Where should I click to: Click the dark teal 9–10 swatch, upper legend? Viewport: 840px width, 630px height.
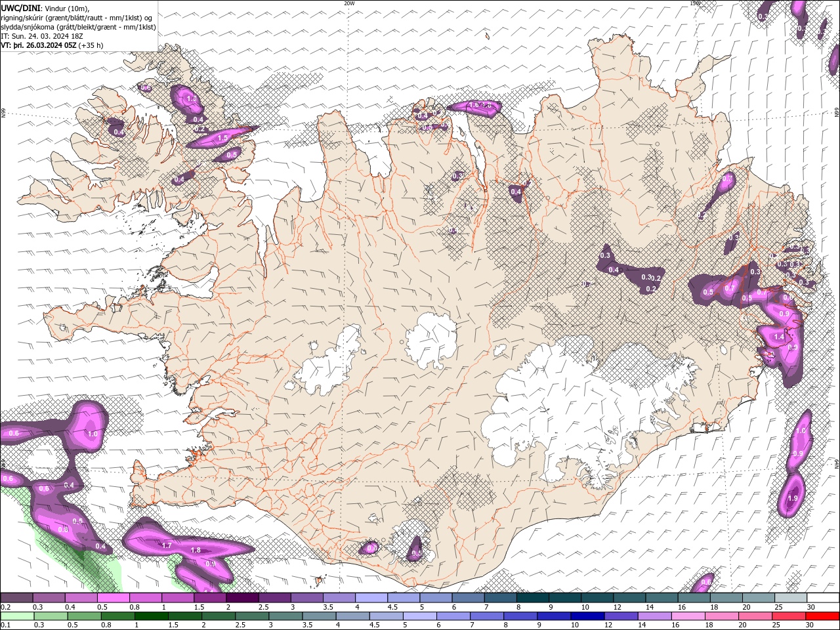coord(565,598)
